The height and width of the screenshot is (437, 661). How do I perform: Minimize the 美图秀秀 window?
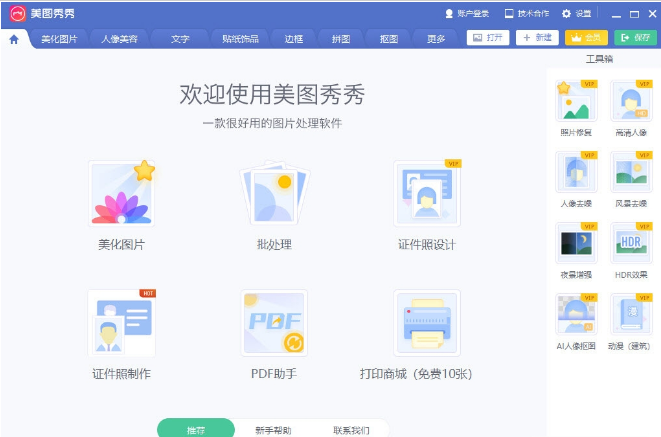(616, 14)
